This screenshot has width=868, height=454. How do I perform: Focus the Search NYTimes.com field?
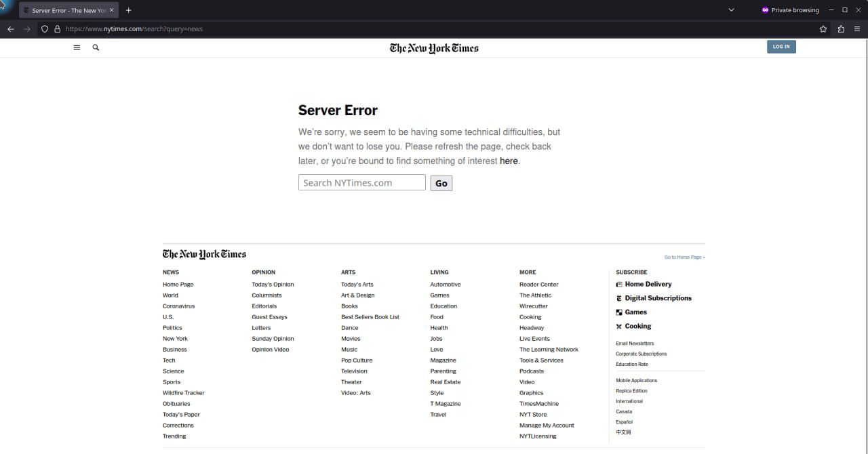pyautogui.click(x=362, y=182)
